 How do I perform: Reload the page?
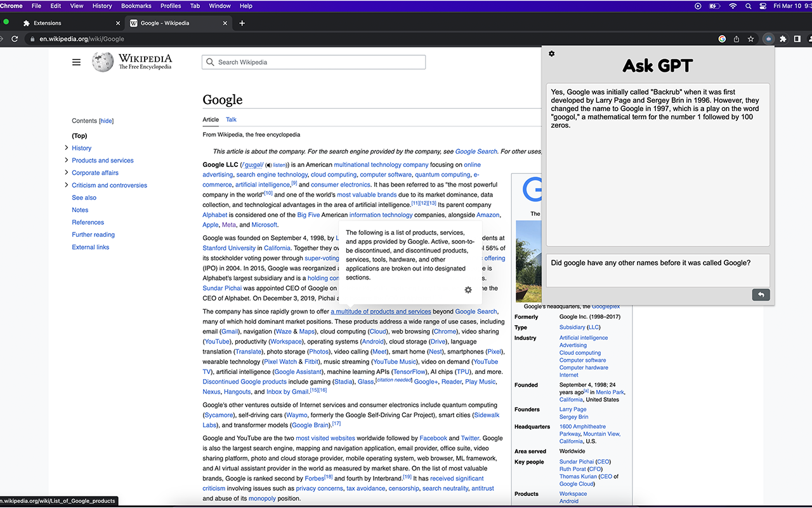[x=15, y=39]
